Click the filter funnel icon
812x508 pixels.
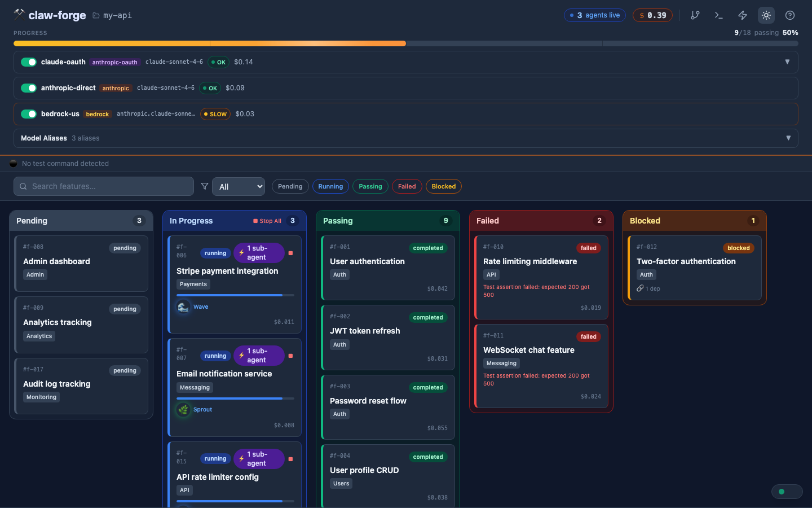[x=205, y=186]
